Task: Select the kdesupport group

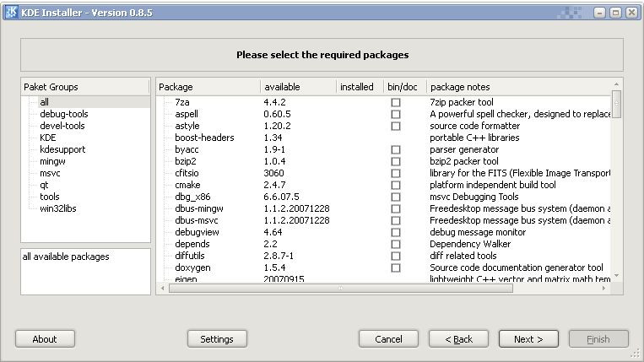Action: (x=62, y=149)
